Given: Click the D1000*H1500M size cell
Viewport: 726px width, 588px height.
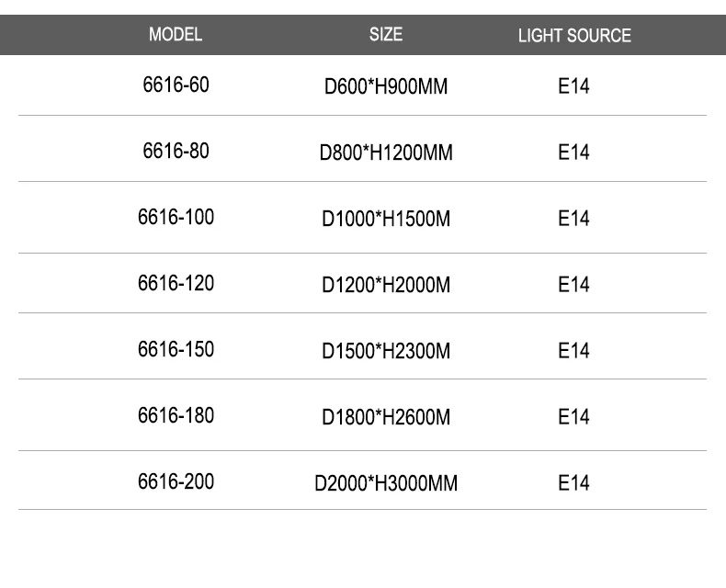Looking at the screenshot, I should (386, 220).
